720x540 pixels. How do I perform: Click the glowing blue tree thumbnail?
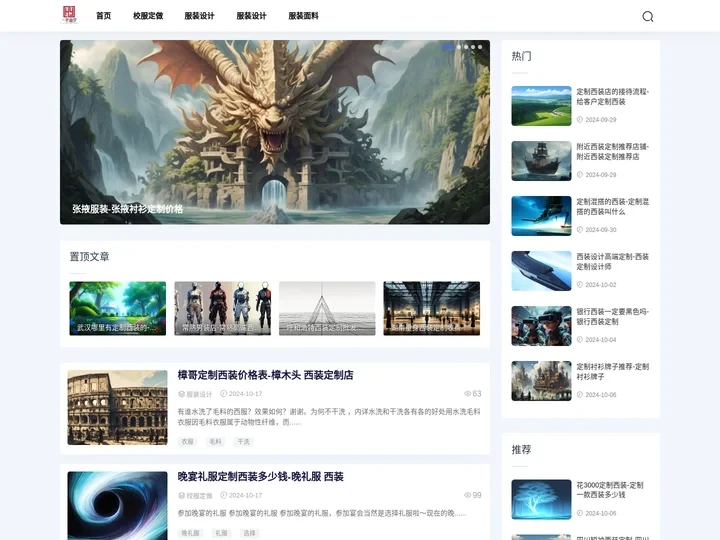click(x=541, y=500)
